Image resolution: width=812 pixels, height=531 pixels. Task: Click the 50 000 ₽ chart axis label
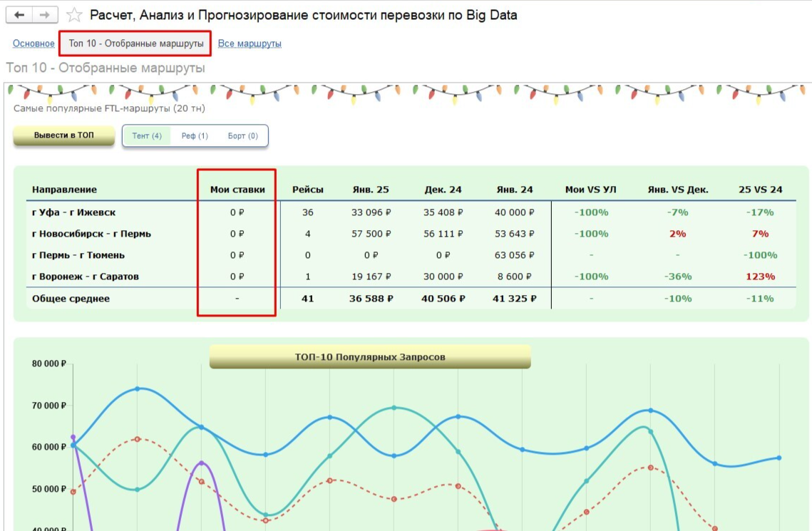49,489
